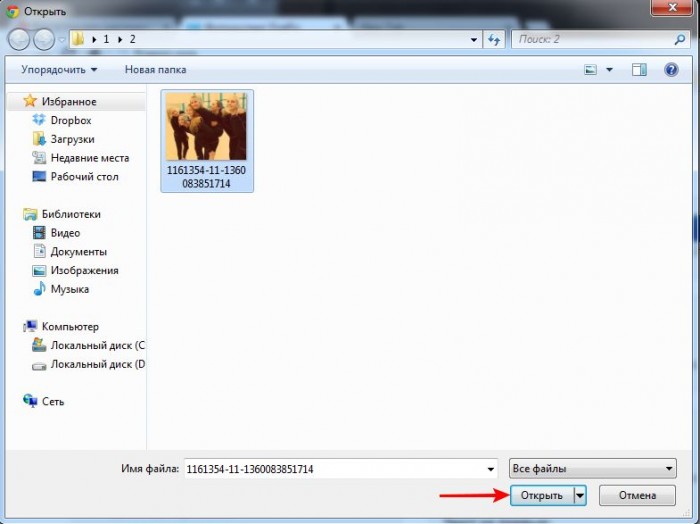700x524 pixels.
Task: Click the Открыть button
Action: pos(542,495)
